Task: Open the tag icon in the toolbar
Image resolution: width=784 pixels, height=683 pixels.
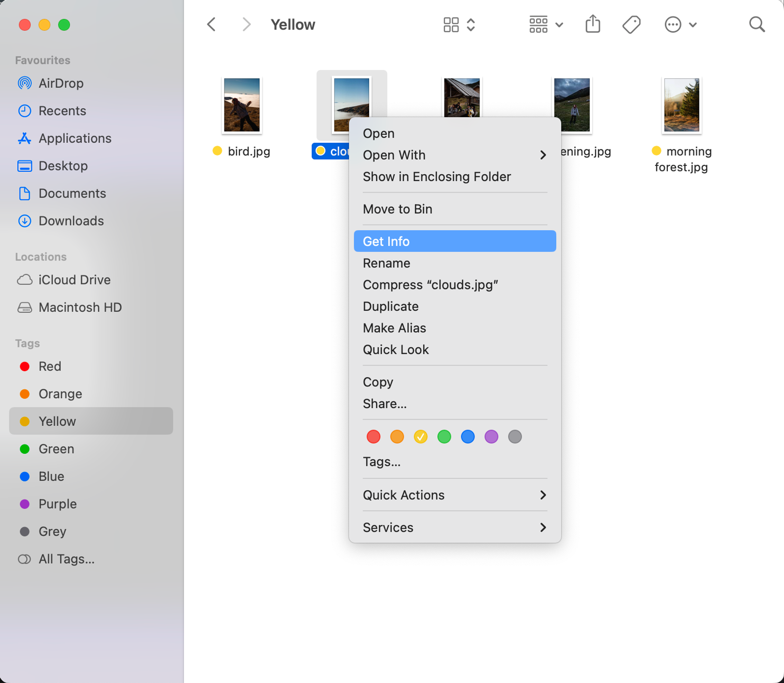Action: [631, 24]
